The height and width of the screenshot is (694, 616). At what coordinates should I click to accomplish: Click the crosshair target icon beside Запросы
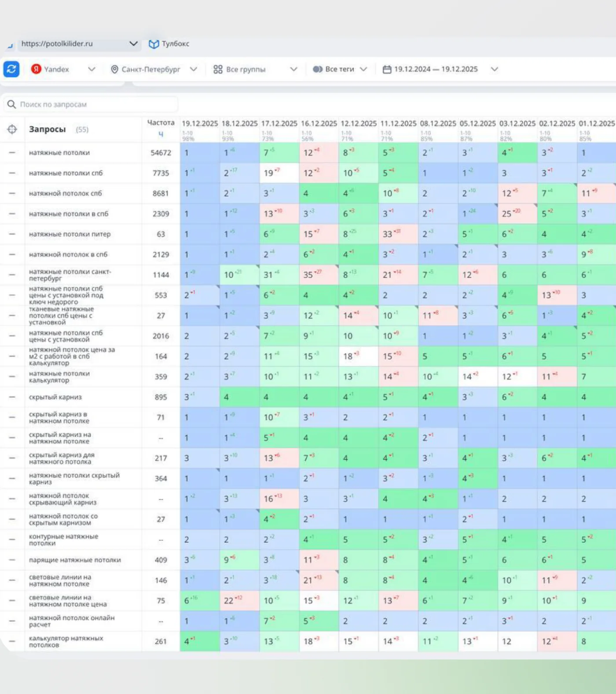click(12, 129)
